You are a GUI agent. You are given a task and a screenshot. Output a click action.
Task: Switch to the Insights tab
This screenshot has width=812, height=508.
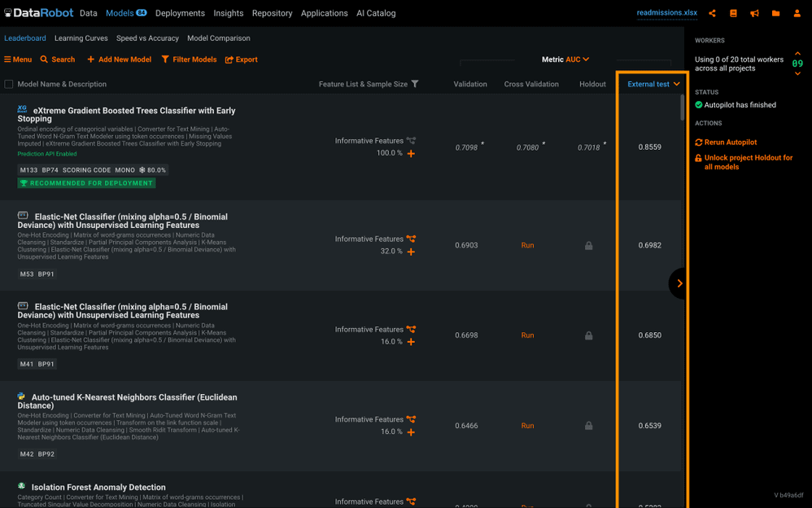229,14
